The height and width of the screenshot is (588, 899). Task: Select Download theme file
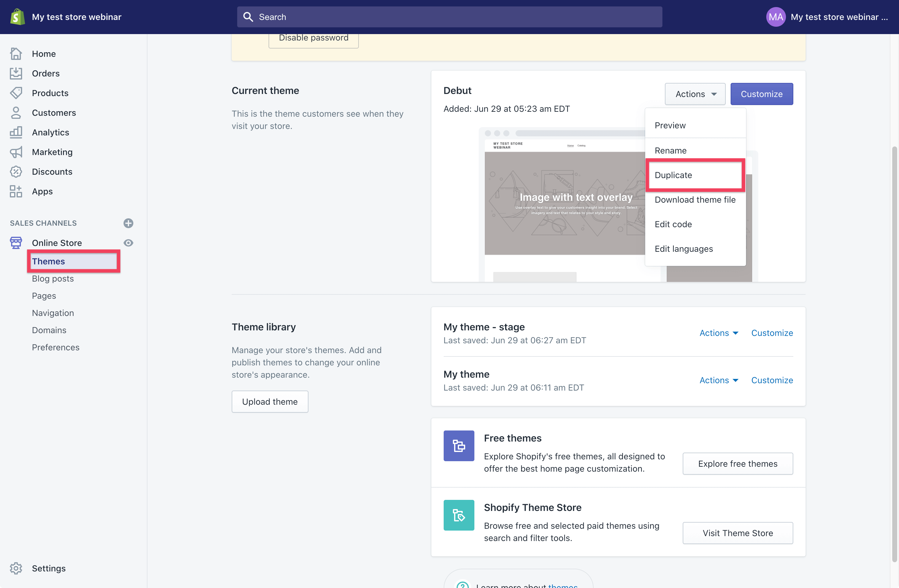coord(695,199)
